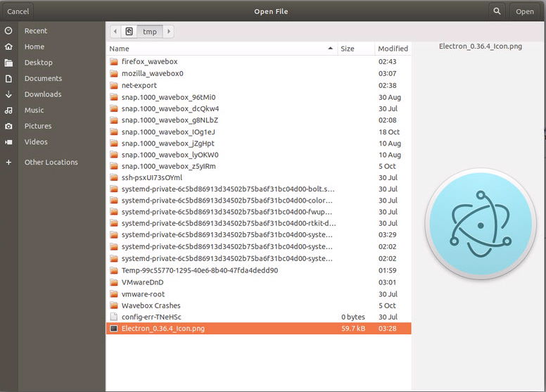The height and width of the screenshot is (392, 546).
Task: Click the root disk icon in path bar
Action: [129, 32]
